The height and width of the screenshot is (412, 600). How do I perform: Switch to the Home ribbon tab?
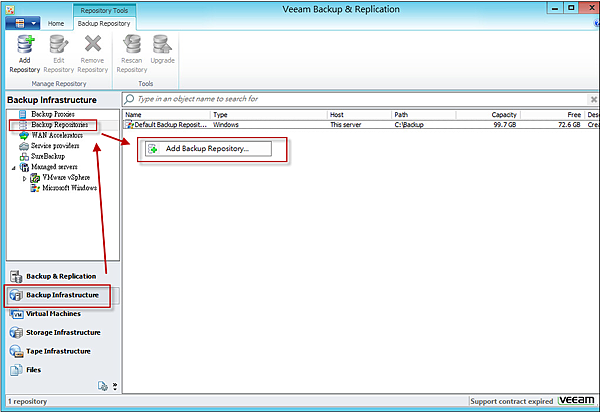(56, 23)
